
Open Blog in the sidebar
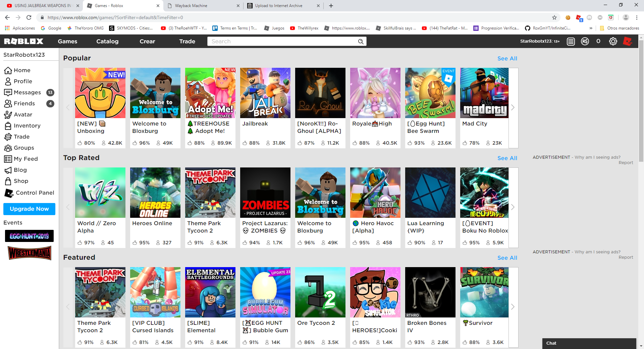pyautogui.click(x=15, y=170)
